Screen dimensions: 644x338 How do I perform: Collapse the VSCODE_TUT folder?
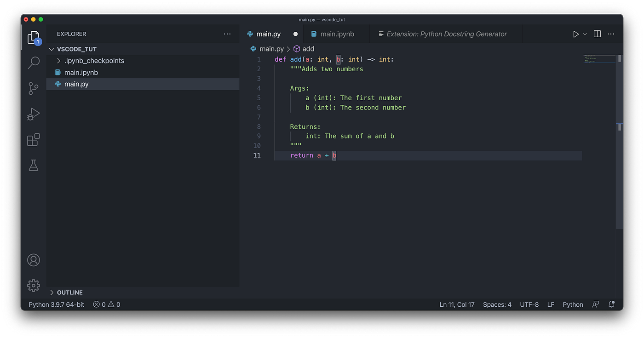(51, 49)
